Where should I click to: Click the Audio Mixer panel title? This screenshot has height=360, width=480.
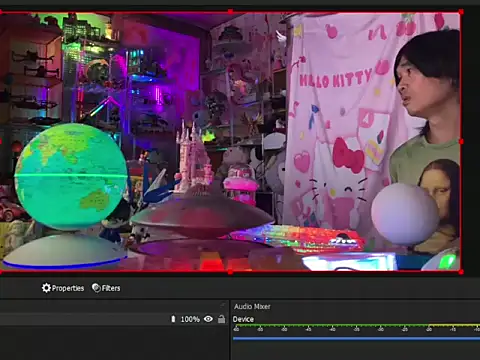(x=252, y=306)
